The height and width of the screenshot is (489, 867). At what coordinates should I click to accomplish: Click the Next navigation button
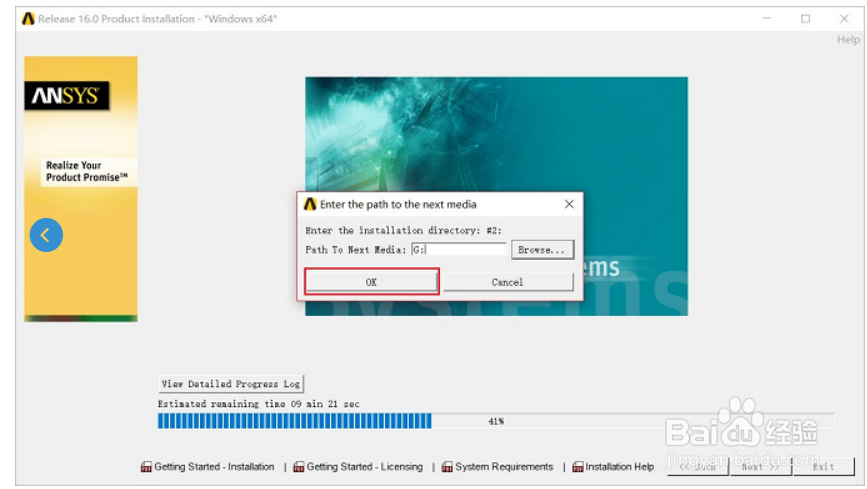tap(761, 467)
